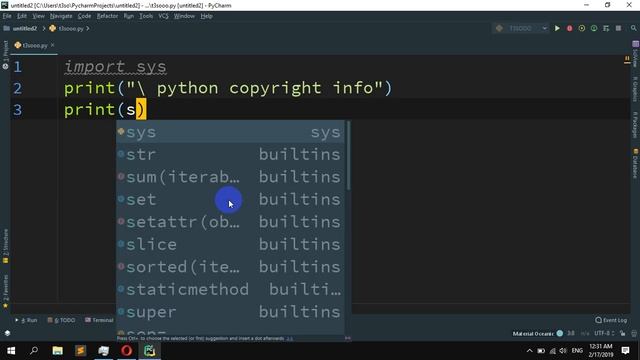This screenshot has width=640, height=360.
Task: Toggle tool window quick access icon bottom-left
Action: point(7,333)
